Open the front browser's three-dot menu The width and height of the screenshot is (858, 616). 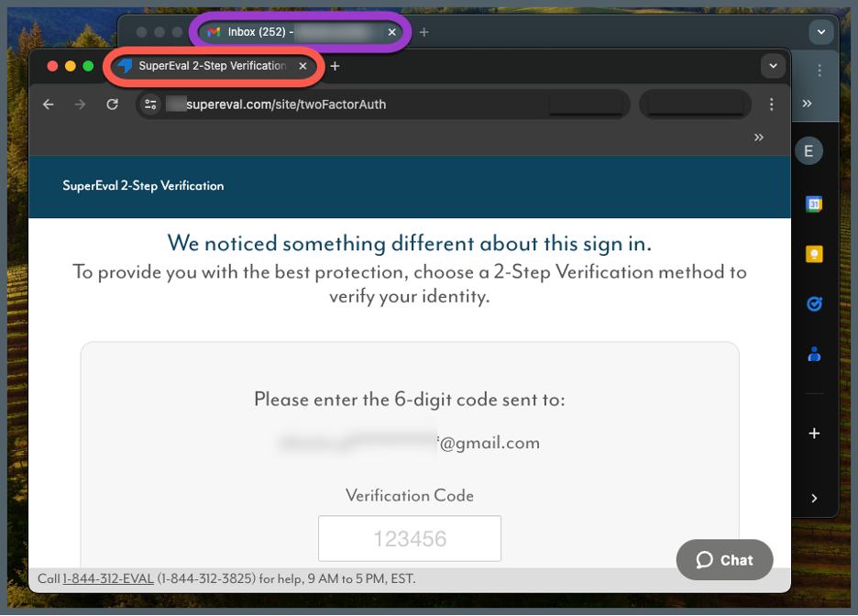click(772, 104)
